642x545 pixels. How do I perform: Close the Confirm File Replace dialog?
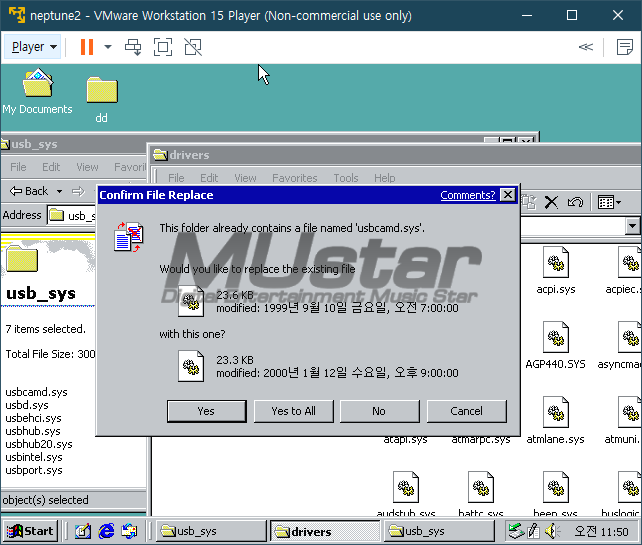(x=508, y=195)
